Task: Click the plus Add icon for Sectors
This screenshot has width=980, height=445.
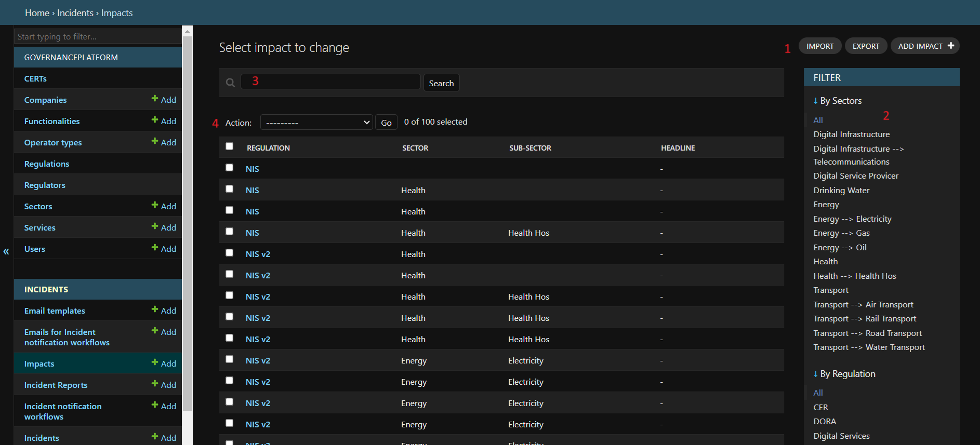Action: click(x=155, y=205)
